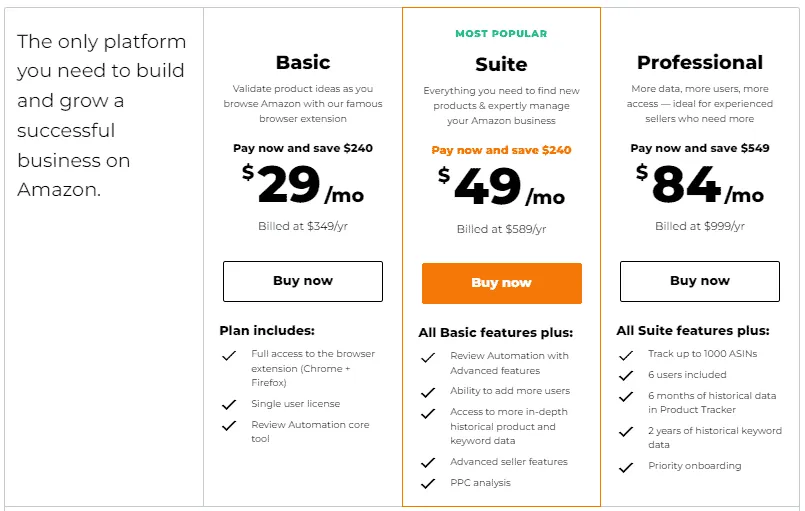Click Buy now under Basic plan

[303, 281]
